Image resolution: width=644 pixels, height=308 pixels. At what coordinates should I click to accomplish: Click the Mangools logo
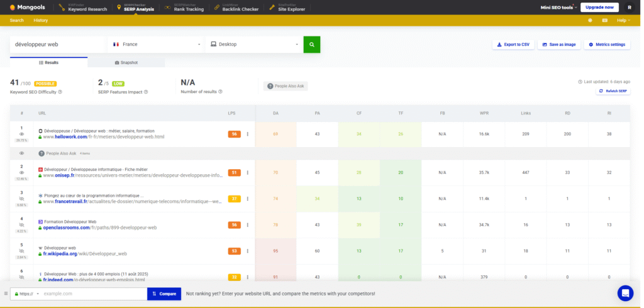click(27, 7)
